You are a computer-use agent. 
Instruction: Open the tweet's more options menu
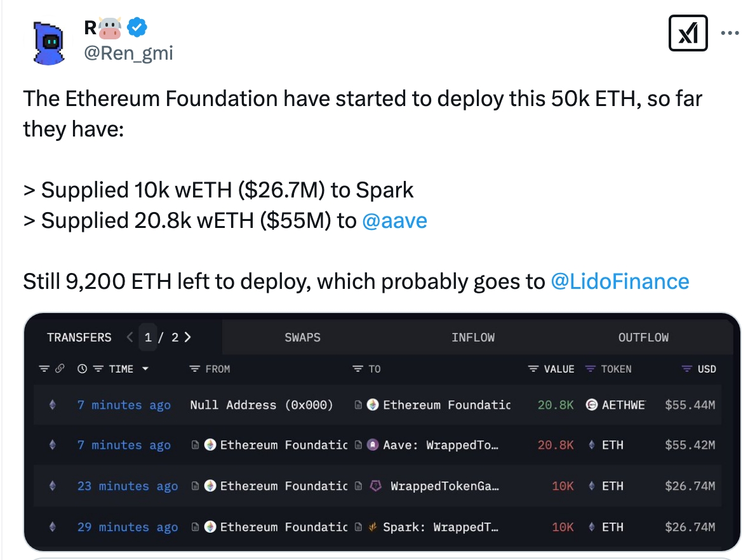[730, 33]
